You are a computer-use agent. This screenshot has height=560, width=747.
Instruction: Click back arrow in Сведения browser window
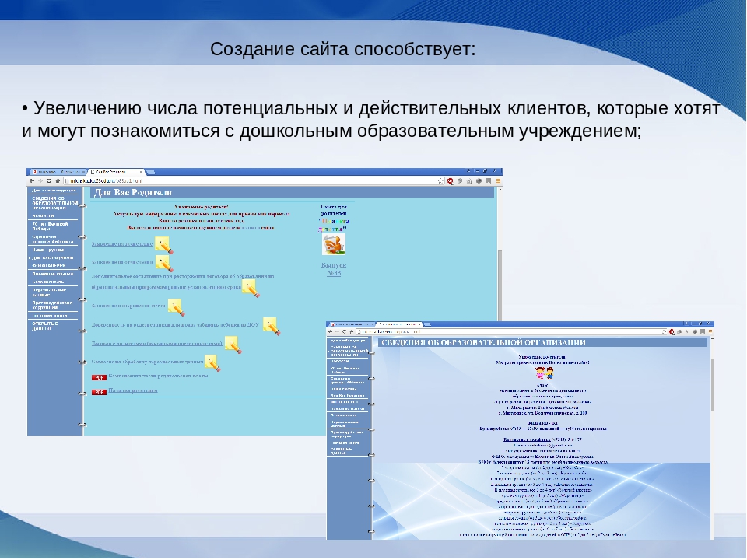click(x=330, y=331)
